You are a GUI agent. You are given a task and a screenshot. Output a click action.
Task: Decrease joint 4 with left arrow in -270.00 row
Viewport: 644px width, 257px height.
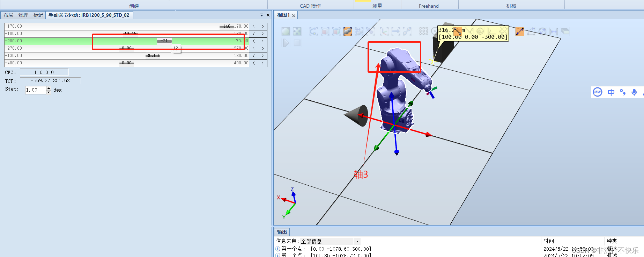pyautogui.click(x=254, y=48)
